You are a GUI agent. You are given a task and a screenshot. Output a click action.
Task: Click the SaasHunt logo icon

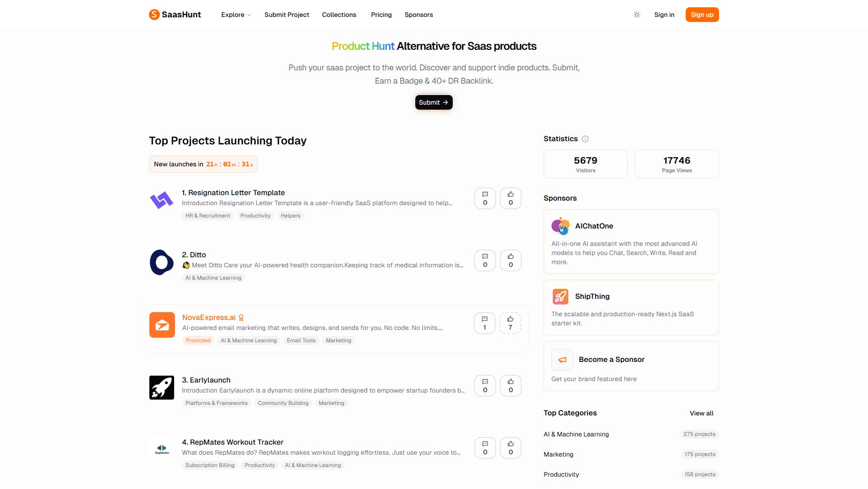pyautogui.click(x=154, y=15)
